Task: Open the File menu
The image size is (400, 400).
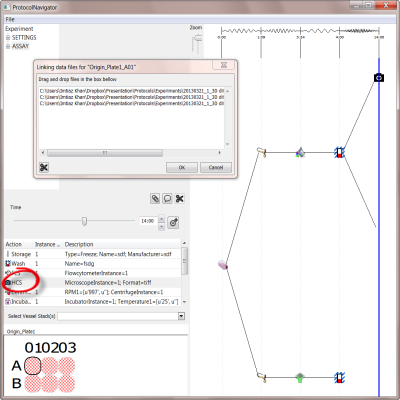Action: (10, 19)
